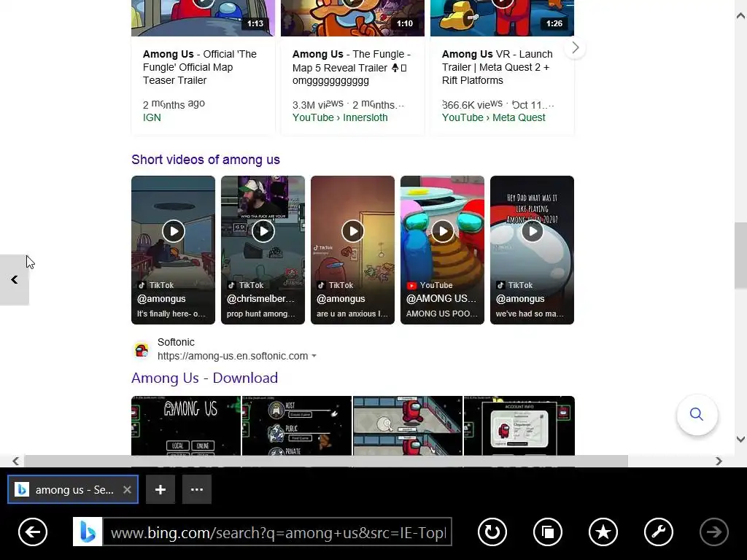
Task: Open Among Us title screen screenshot
Action: coord(186,426)
